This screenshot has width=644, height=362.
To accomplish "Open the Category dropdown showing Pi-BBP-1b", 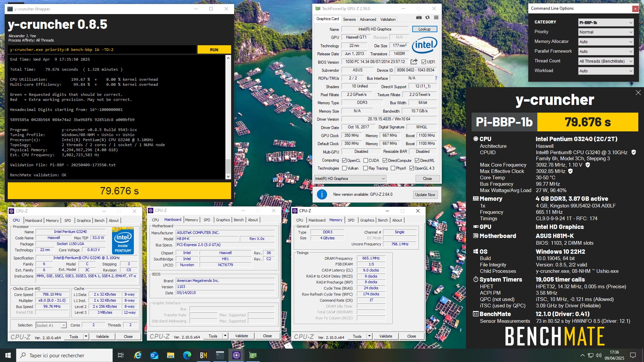I will point(606,22).
